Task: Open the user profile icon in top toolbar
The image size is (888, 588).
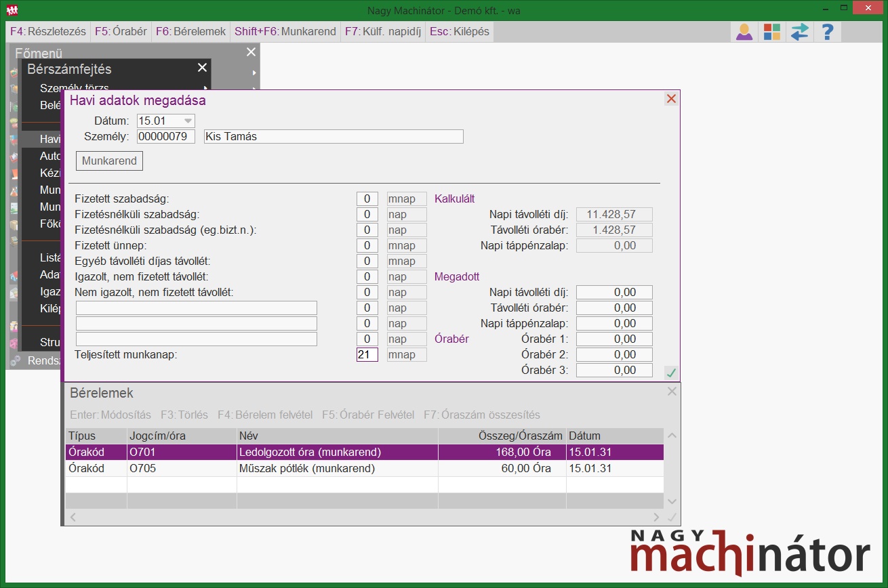Action: pyautogui.click(x=744, y=32)
